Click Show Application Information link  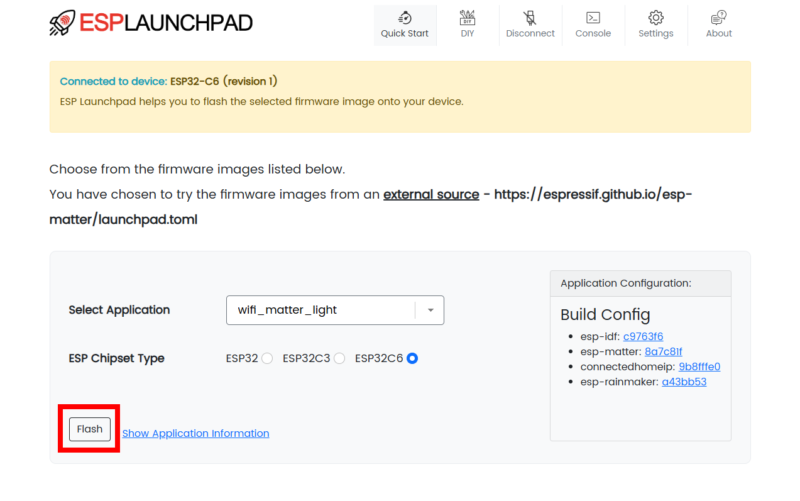[196, 433]
